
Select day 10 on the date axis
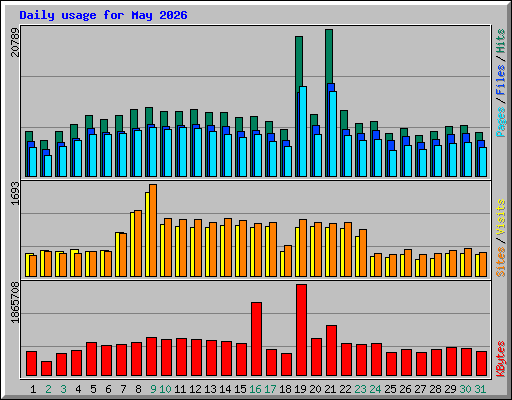165,389
